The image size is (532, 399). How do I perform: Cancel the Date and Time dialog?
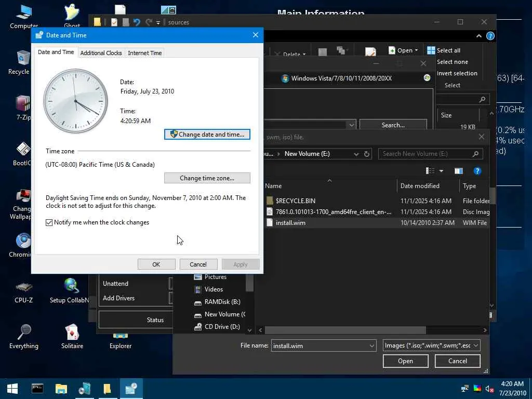tap(198, 264)
